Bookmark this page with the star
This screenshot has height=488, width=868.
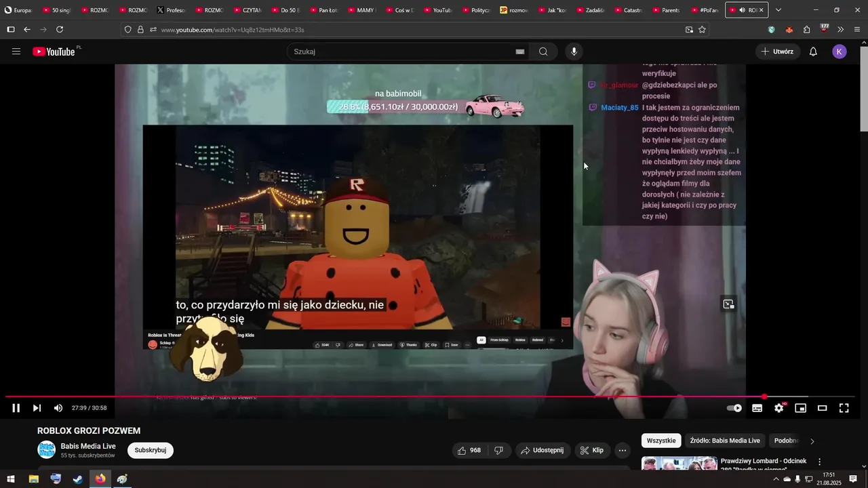[702, 30]
